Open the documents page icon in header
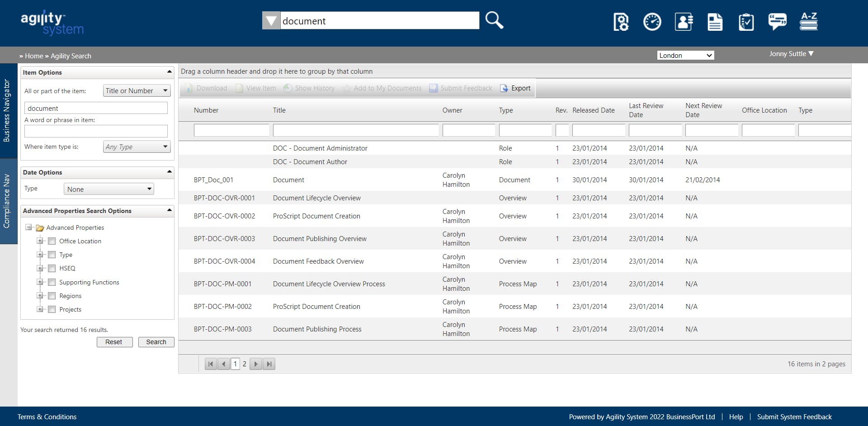The height and width of the screenshot is (426, 868). coord(715,22)
